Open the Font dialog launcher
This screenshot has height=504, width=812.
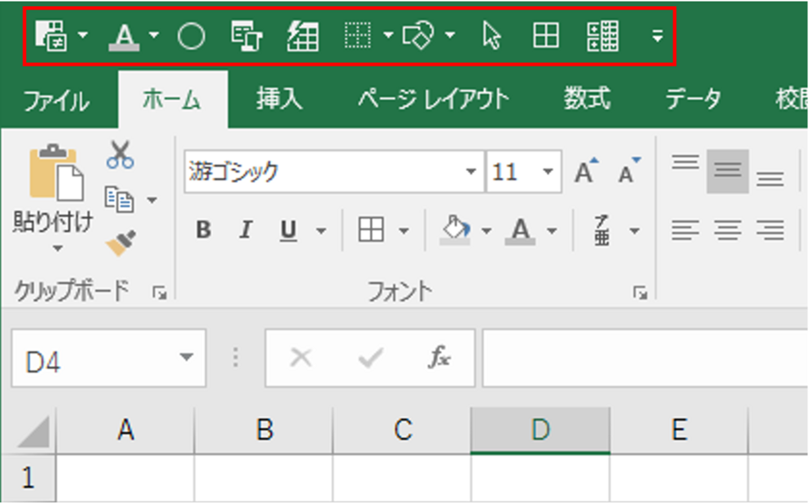639,293
